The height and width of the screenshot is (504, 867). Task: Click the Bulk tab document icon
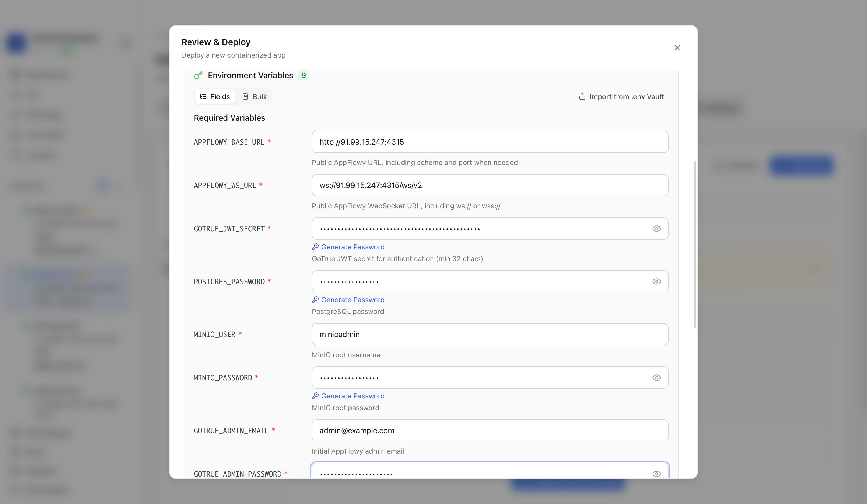click(245, 96)
